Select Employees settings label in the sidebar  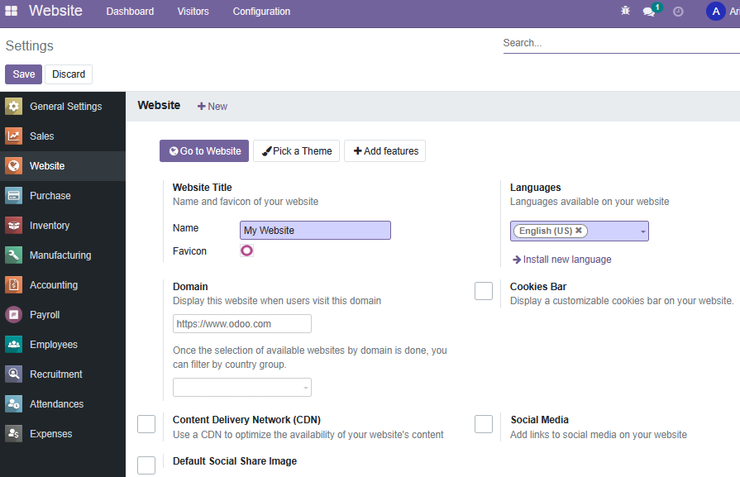pyautogui.click(x=53, y=344)
